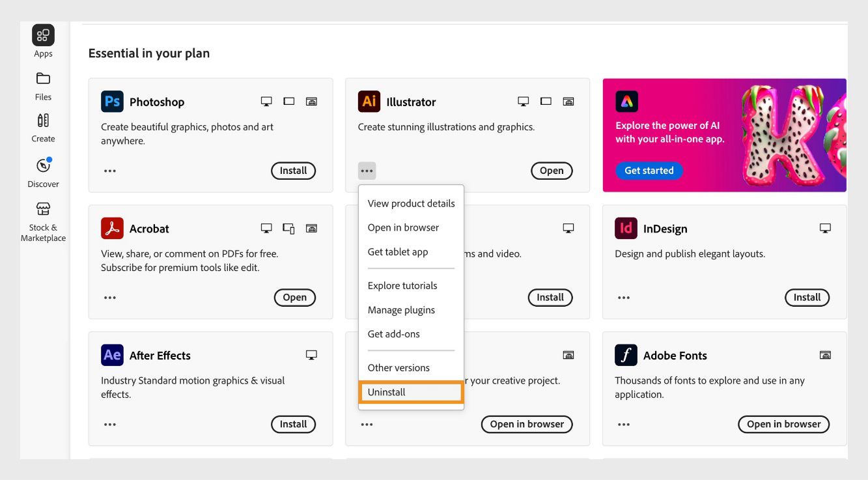Click the Adobe Fonts app icon
Viewport: 868px width, 480px height.
[x=626, y=355]
